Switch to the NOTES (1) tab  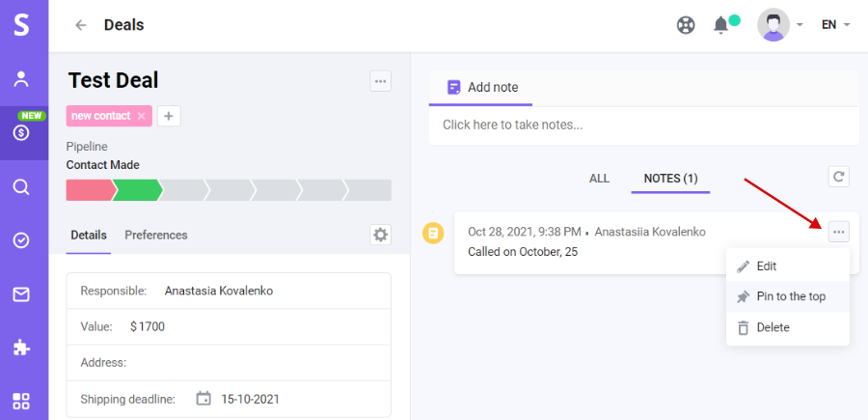671,179
